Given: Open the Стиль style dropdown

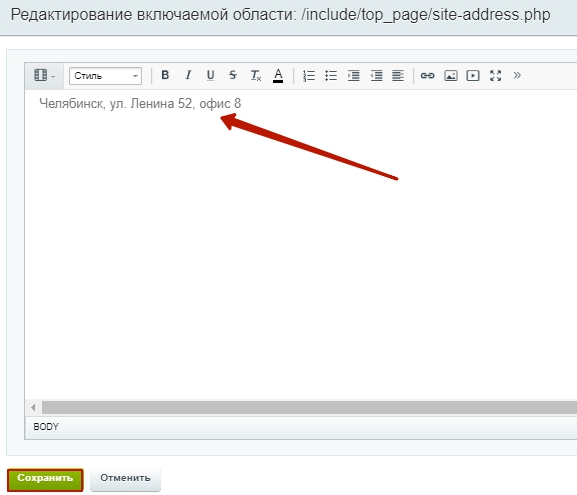Looking at the screenshot, I should point(106,76).
